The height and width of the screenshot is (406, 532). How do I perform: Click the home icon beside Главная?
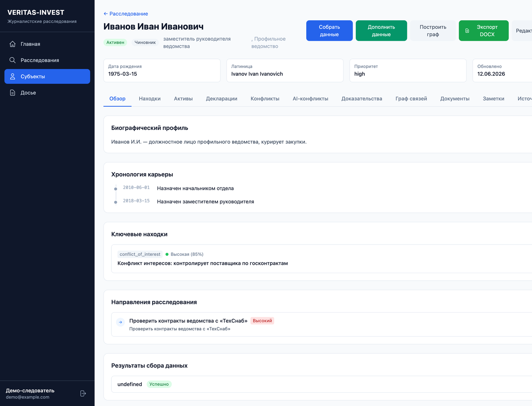click(x=13, y=44)
